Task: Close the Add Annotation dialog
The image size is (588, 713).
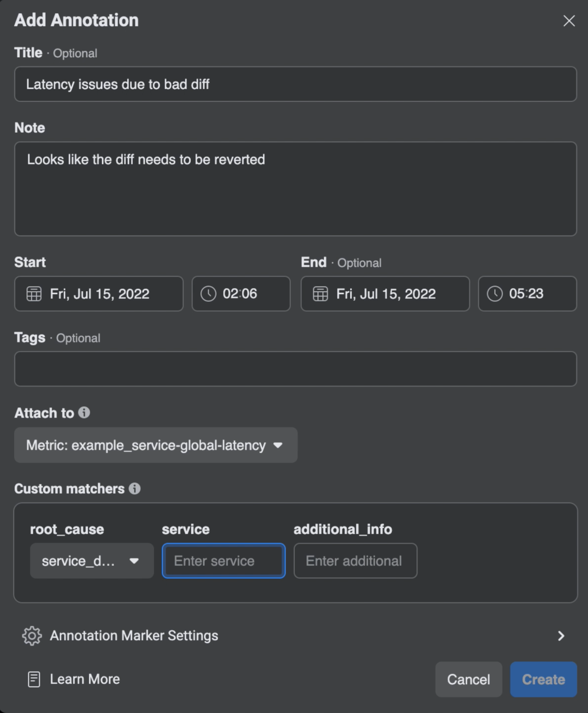Action: pos(569,20)
